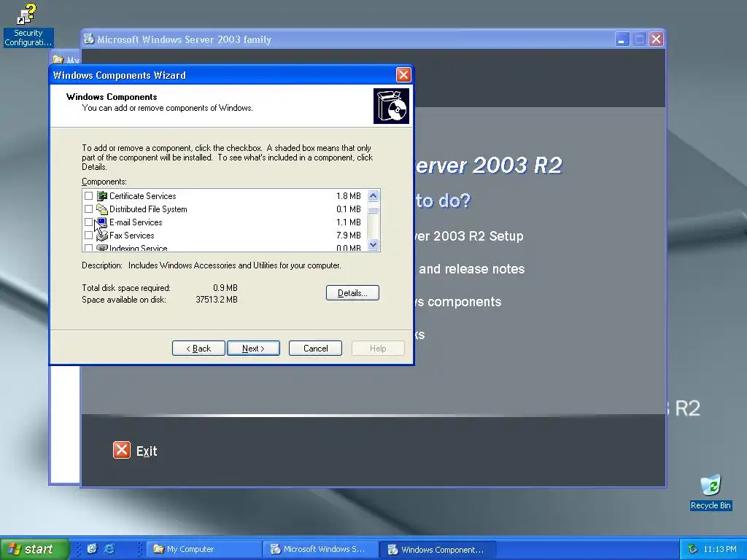Switch to Windows Component... taskbar button
747x560 pixels.
(438, 550)
